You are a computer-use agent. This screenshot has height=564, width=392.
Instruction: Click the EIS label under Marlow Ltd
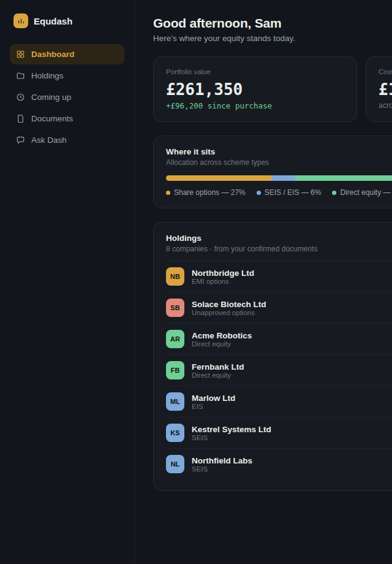pos(197,407)
